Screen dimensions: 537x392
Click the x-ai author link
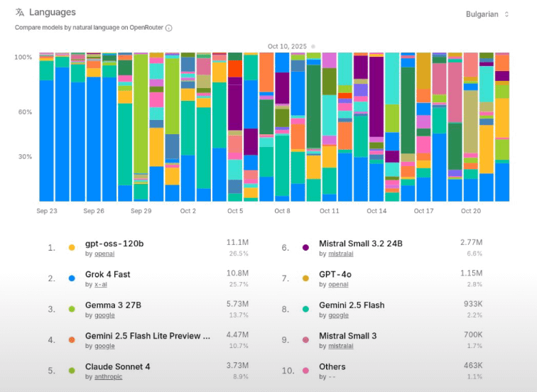pos(100,284)
